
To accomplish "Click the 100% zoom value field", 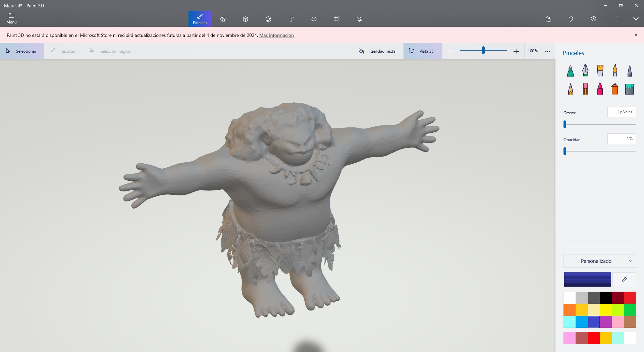I will tap(532, 51).
